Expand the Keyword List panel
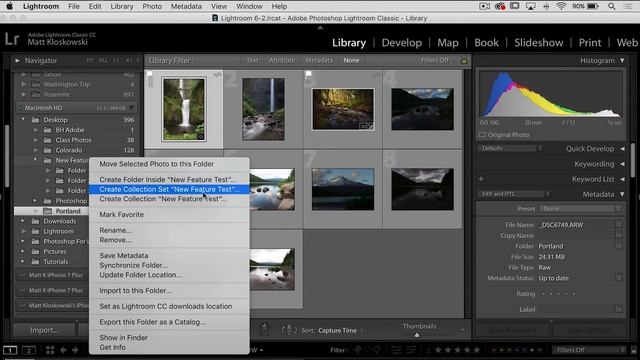 (622, 179)
